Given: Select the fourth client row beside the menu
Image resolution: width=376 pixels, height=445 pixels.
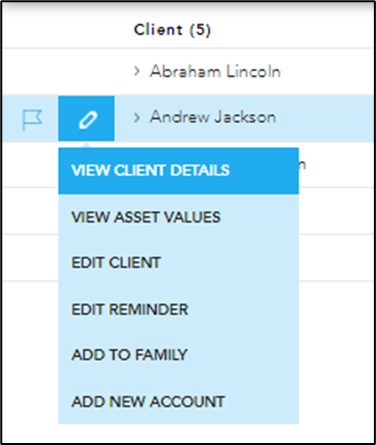Looking at the screenshot, I should click(x=337, y=211).
